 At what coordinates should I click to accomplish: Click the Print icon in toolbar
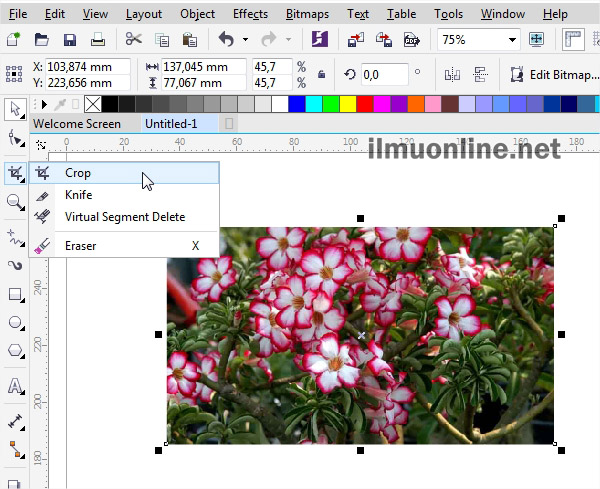[98, 40]
